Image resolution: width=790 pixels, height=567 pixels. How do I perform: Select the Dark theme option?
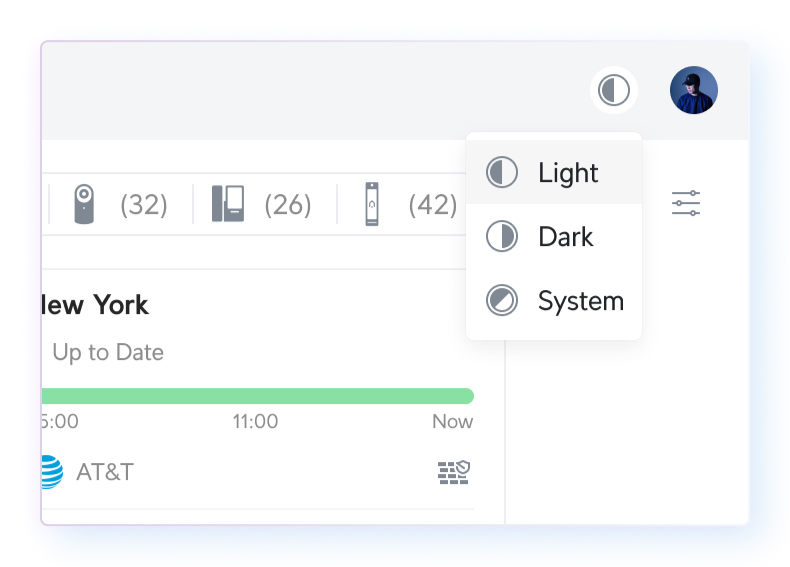coord(554,236)
